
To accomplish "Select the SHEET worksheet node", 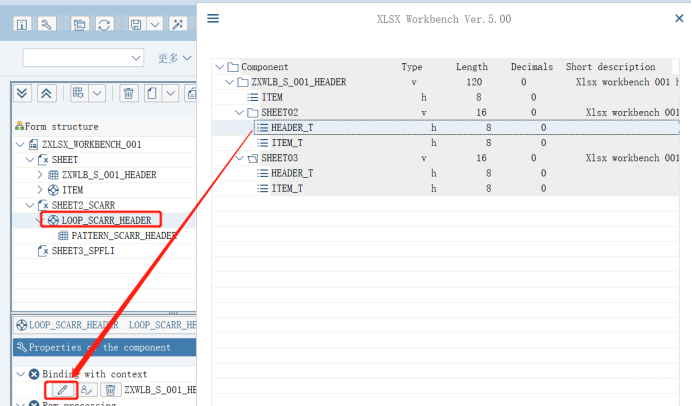I will 64,159.
